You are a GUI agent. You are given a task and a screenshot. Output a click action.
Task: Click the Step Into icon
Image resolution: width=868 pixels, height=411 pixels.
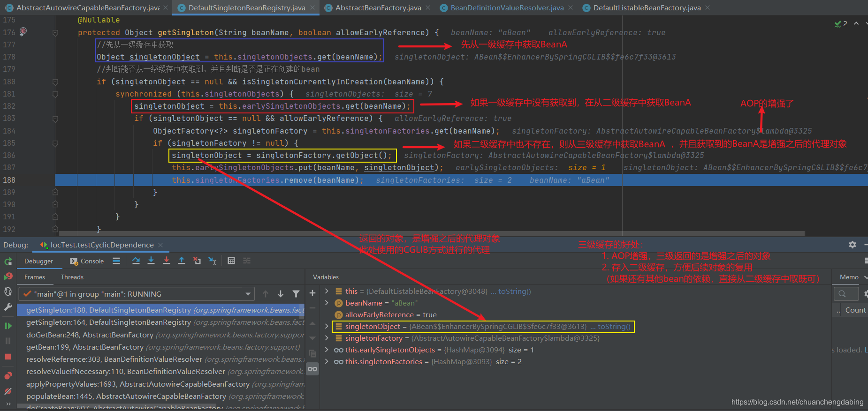(x=151, y=261)
